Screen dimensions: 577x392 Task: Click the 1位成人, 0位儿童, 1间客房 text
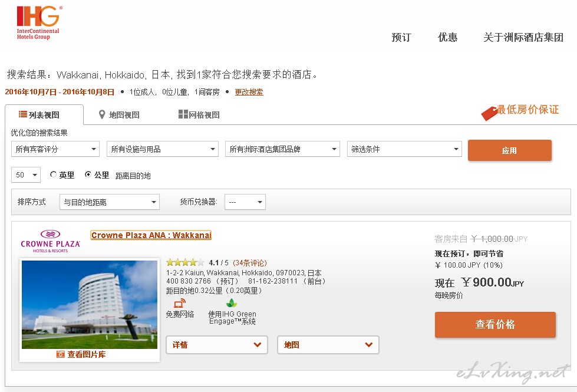pos(174,92)
